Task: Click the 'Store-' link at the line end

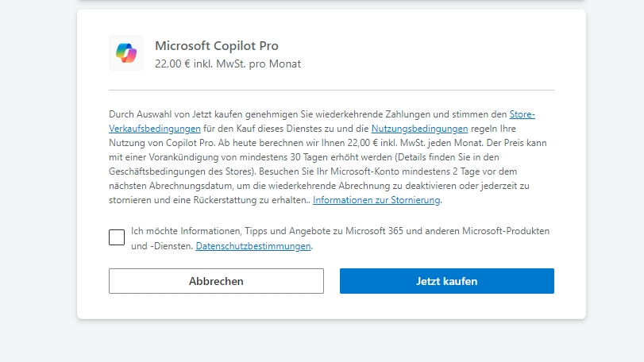Action: (522, 114)
